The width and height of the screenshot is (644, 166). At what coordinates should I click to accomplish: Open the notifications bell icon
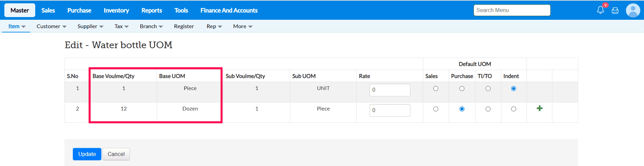point(600,10)
